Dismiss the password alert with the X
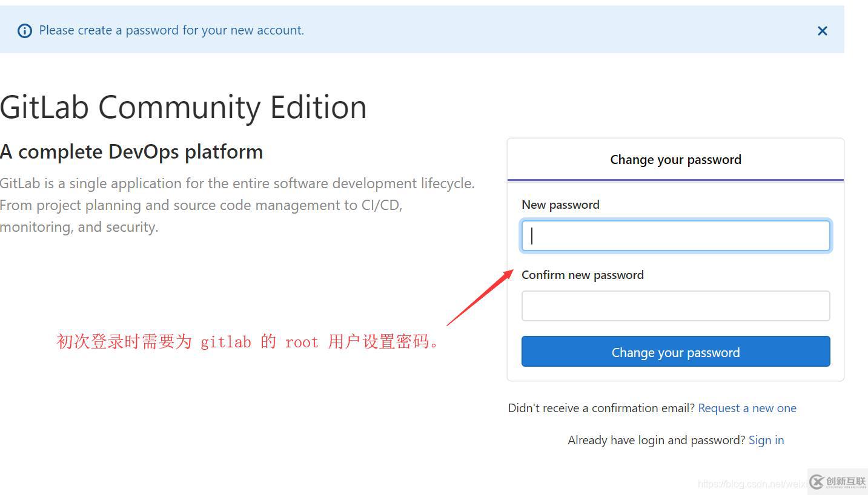The image size is (868, 495). click(822, 31)
